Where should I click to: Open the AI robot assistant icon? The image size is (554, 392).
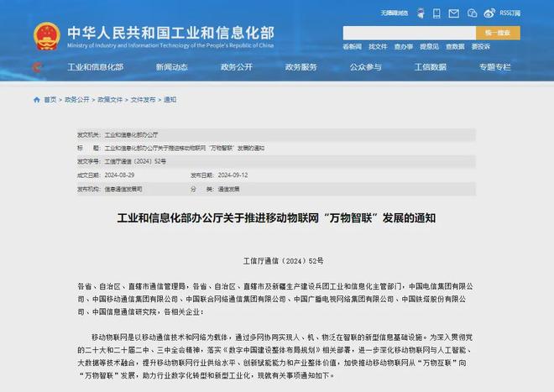click(x=421, y=13)
